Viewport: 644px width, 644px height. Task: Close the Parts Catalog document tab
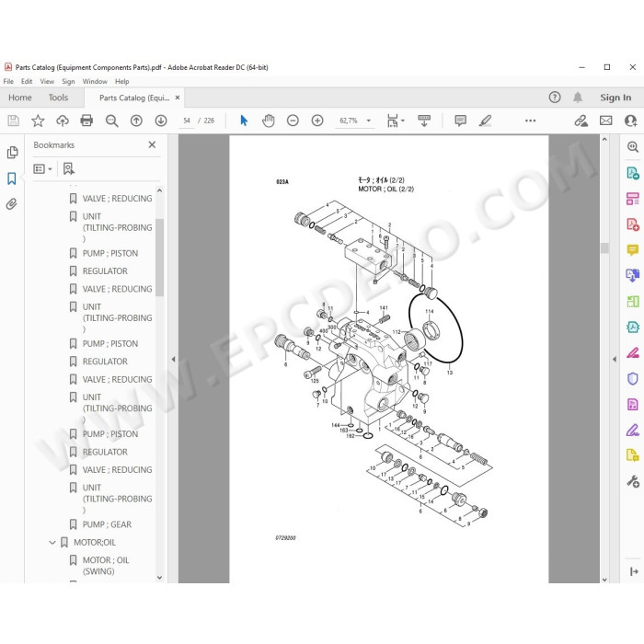click(178, 98)
